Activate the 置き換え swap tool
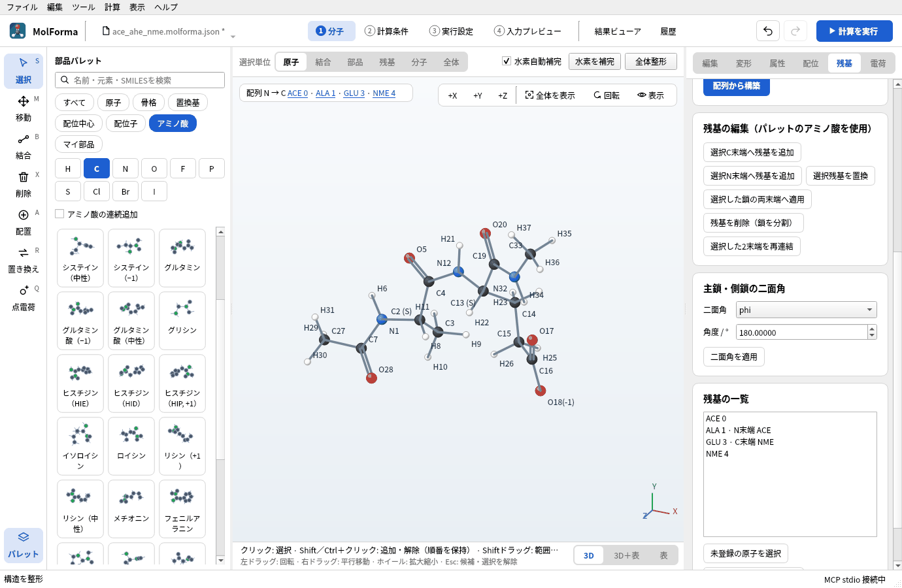902x588 pixels. pyautogui.click(x=24, y=260)
